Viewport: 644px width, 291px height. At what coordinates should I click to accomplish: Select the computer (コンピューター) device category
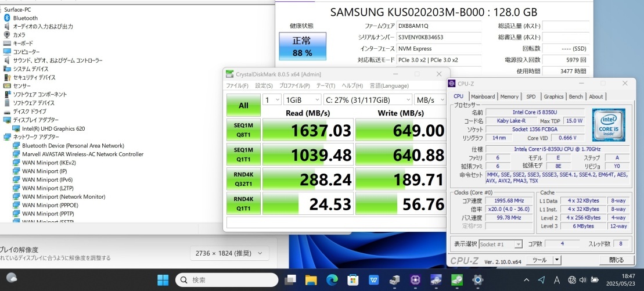click(26, 52)
